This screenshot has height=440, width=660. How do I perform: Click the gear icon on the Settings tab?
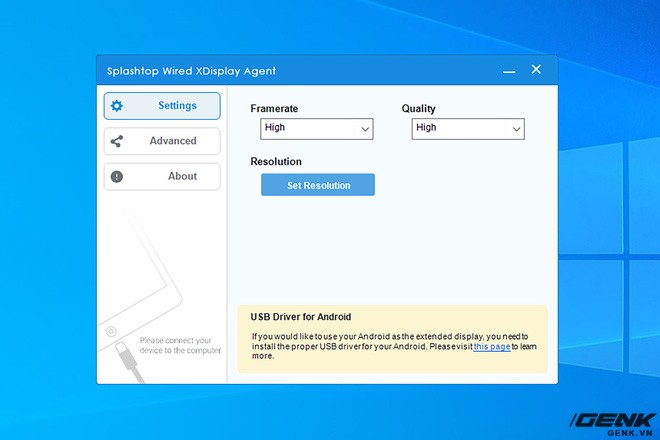point(117,106)
